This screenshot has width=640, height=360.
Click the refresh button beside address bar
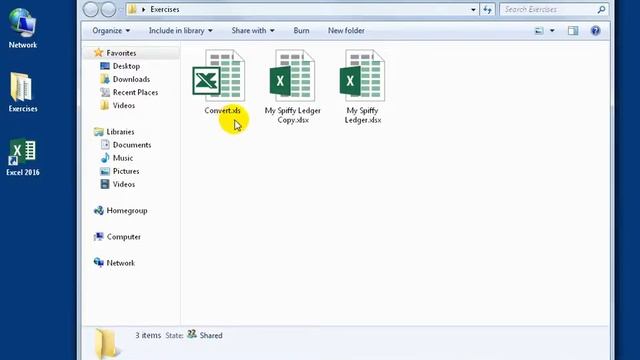487,9
